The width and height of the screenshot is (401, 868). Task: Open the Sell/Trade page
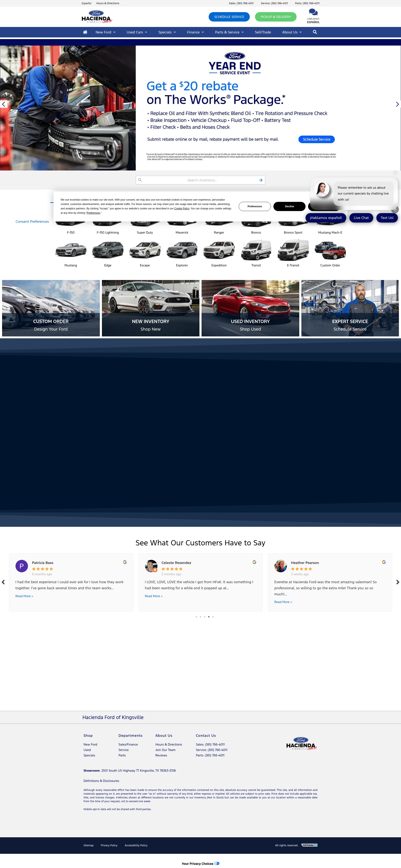click(263, 32)
